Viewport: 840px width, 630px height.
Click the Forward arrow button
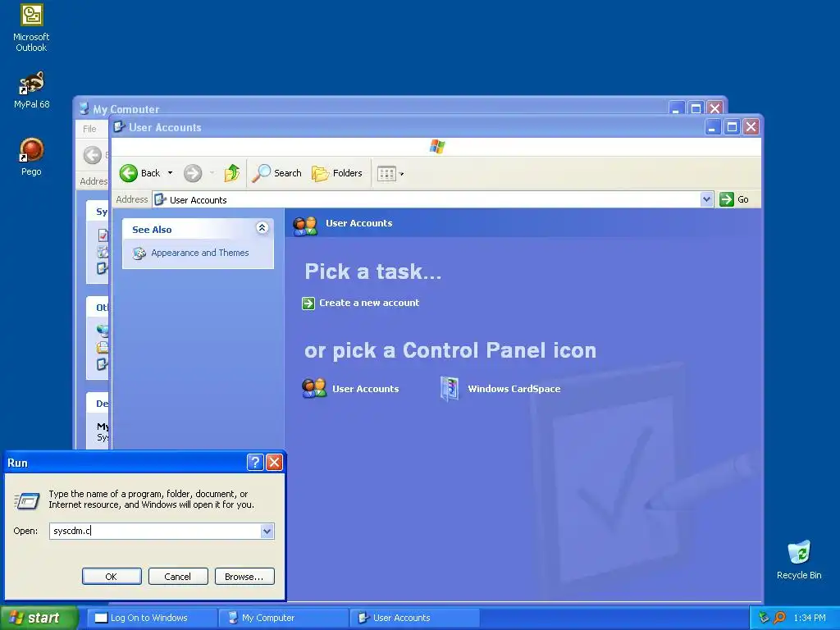tap(193, 173)
